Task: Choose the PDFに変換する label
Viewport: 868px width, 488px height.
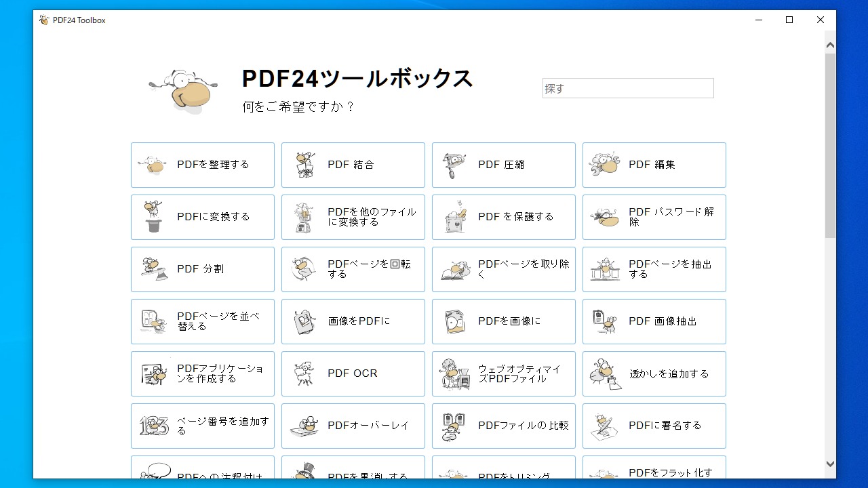Action: pyautogui.click(x=214, y=217)
